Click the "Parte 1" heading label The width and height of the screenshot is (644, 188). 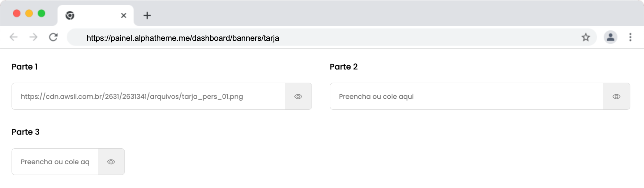tap(25, 67)
